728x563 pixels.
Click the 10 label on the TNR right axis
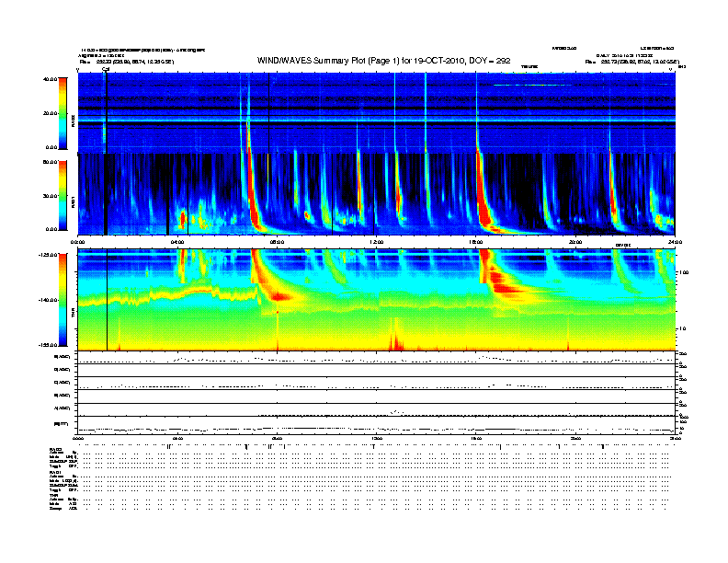coord(682,329)
